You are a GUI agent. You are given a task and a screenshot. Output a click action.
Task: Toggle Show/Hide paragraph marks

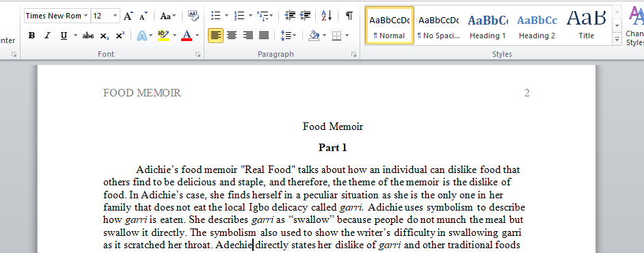point(349,16)
